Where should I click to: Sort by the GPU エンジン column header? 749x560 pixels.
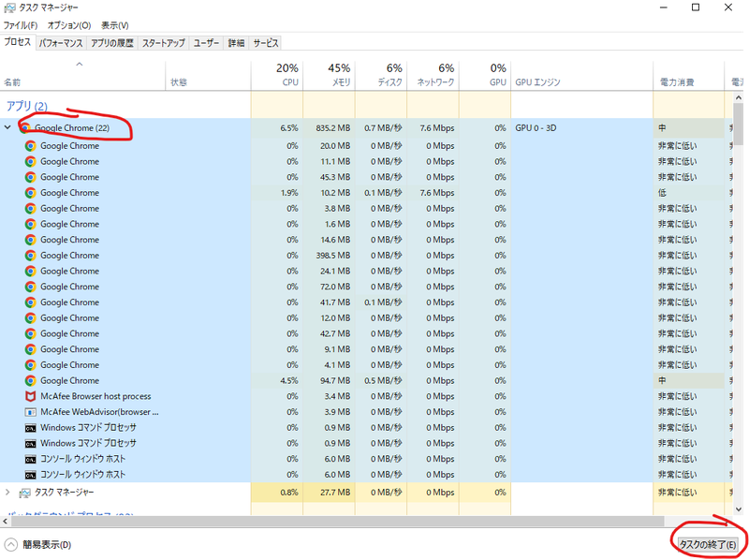[581, 76]
